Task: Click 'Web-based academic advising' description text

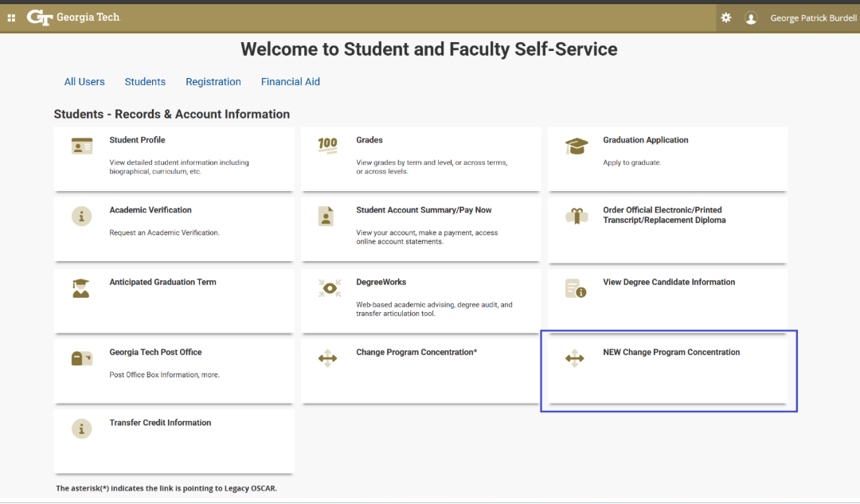Action: click(x=435, y=309)
